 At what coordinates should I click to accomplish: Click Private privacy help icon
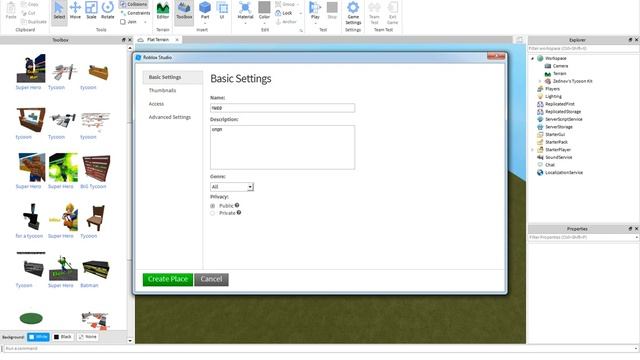point(239,213)
